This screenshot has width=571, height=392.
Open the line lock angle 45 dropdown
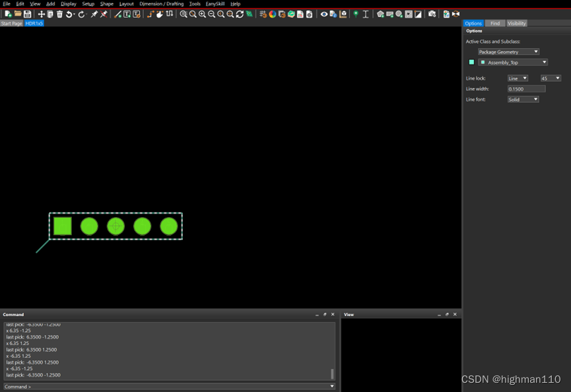click(x=550, y=78)
